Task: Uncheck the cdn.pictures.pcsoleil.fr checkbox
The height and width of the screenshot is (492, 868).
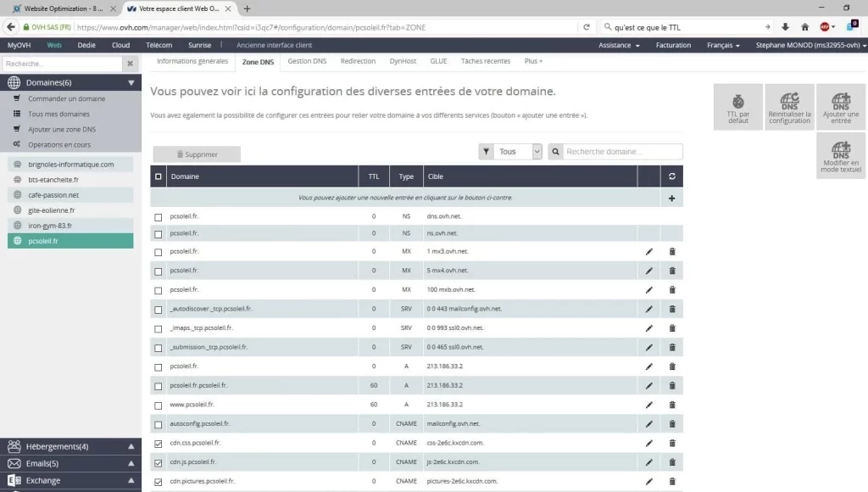Action: [159, 482]
